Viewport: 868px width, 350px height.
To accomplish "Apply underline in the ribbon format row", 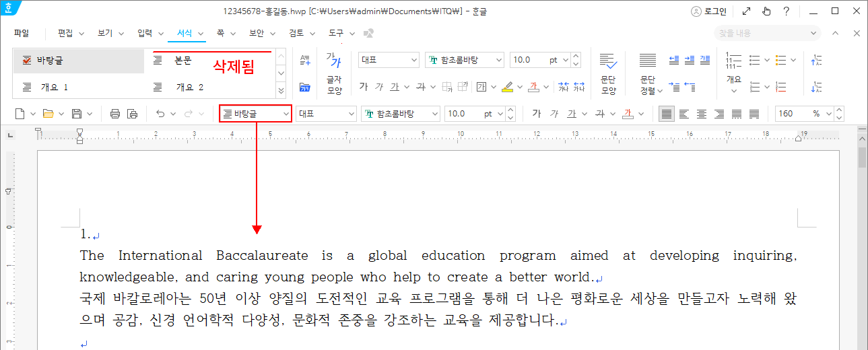I will coord(395,87).
